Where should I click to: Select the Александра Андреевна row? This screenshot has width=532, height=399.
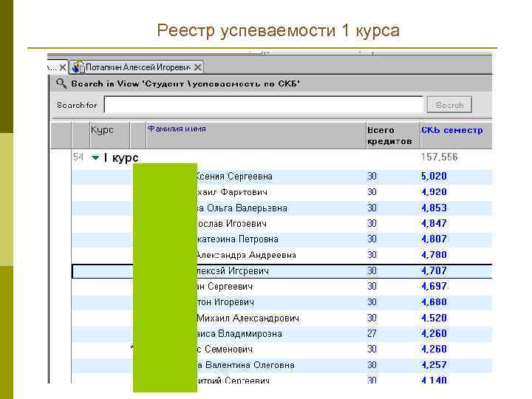[x=282, y=255]
